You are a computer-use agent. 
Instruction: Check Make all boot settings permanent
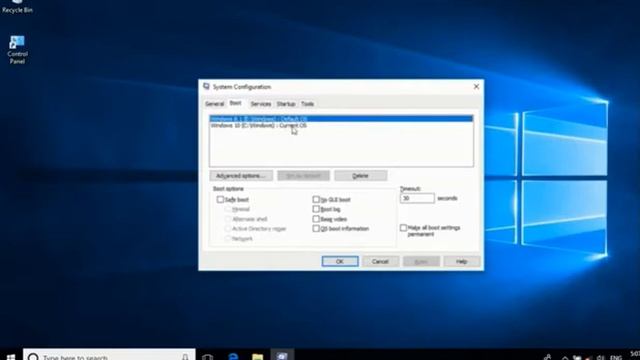point(403,228)
